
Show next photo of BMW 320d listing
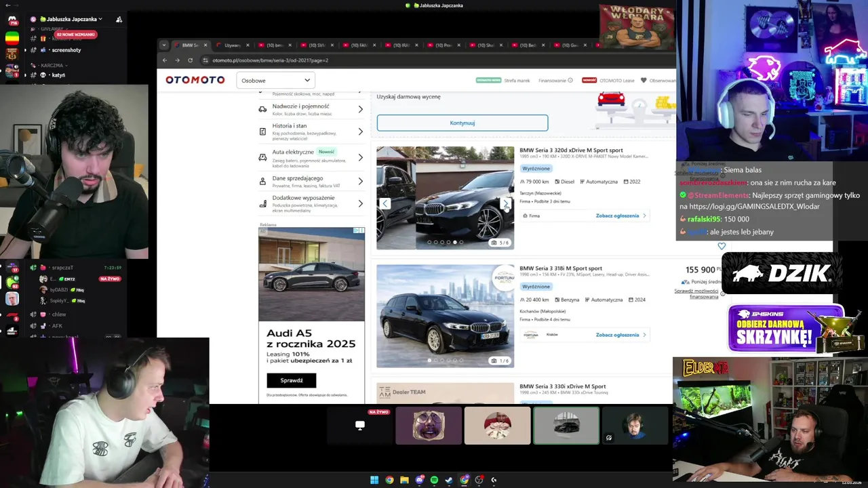[505, 203]
